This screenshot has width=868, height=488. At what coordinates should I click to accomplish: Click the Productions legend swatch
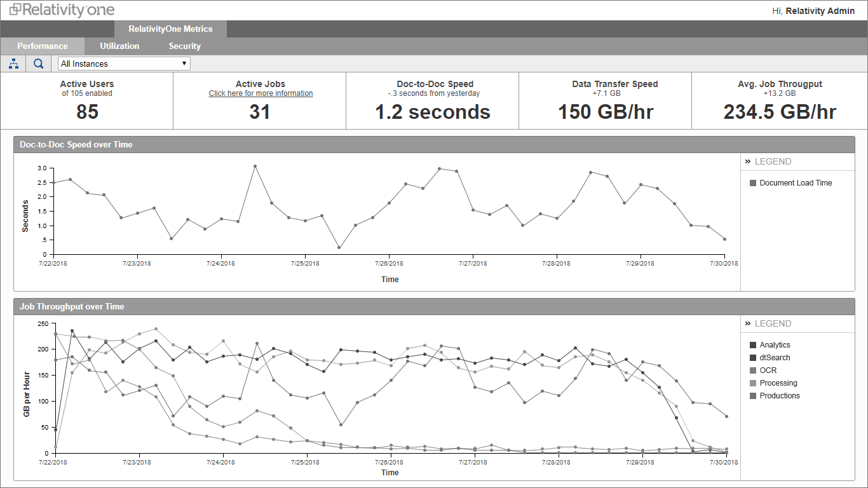[753, 396]
